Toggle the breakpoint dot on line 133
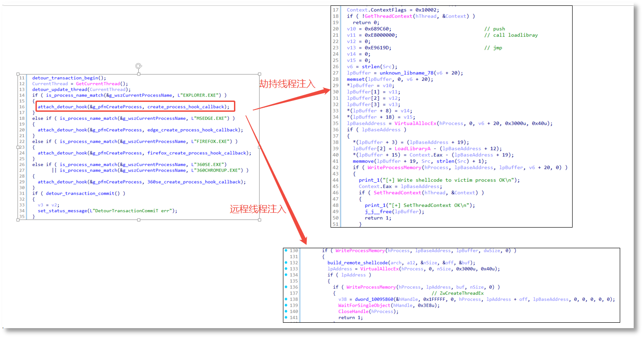The height and width of the screenshot is (338, 644). click(x=286, y=269)
